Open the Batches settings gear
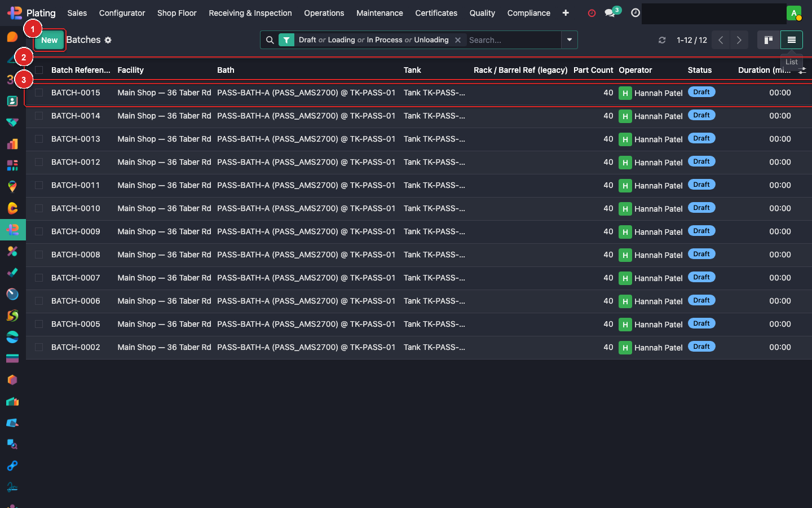This screenshot has height=508, width=812. coord(108,40)
